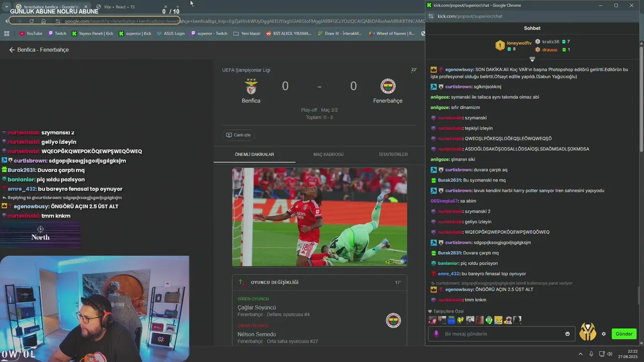
Task: Open the Yayıncı Paneli | Kick bookmark
Action: (x=93, y=34)
